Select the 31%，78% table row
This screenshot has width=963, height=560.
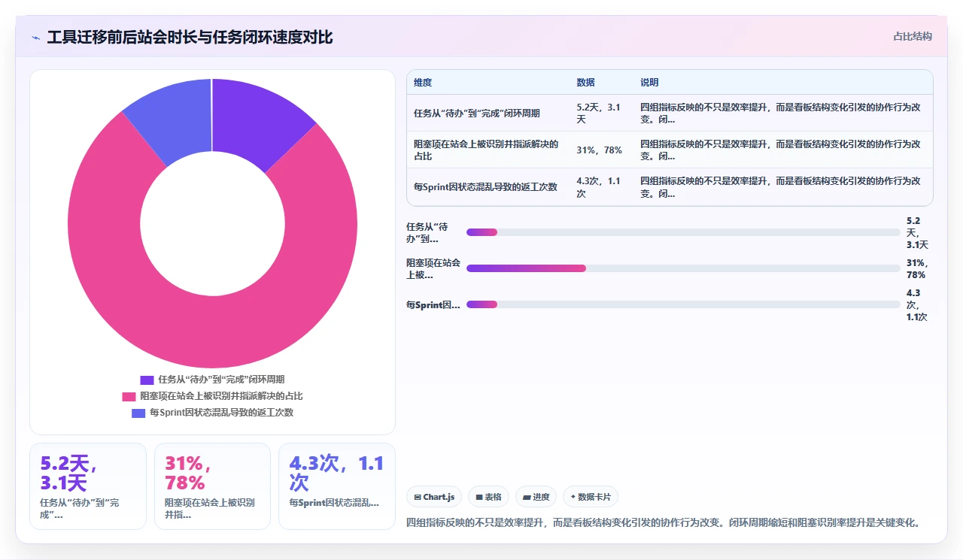pyautogui.click(x=670, y=150)
